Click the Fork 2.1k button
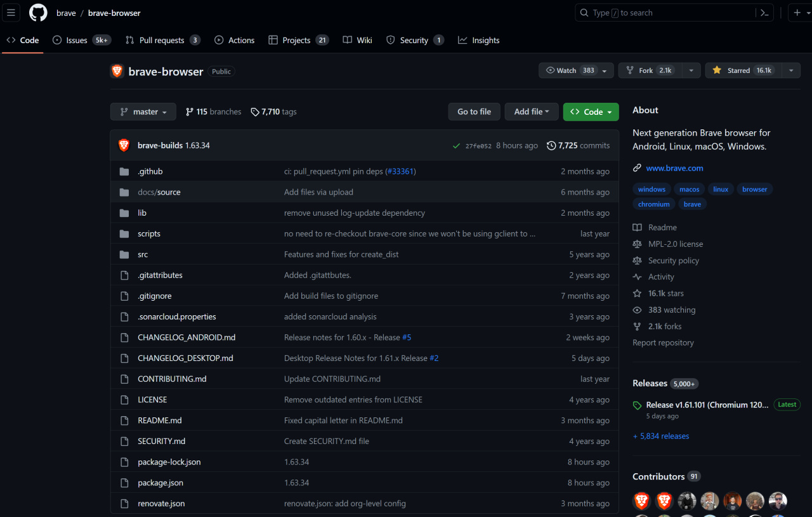This screenshot has height=517, width=812. [x=650, y=70]
